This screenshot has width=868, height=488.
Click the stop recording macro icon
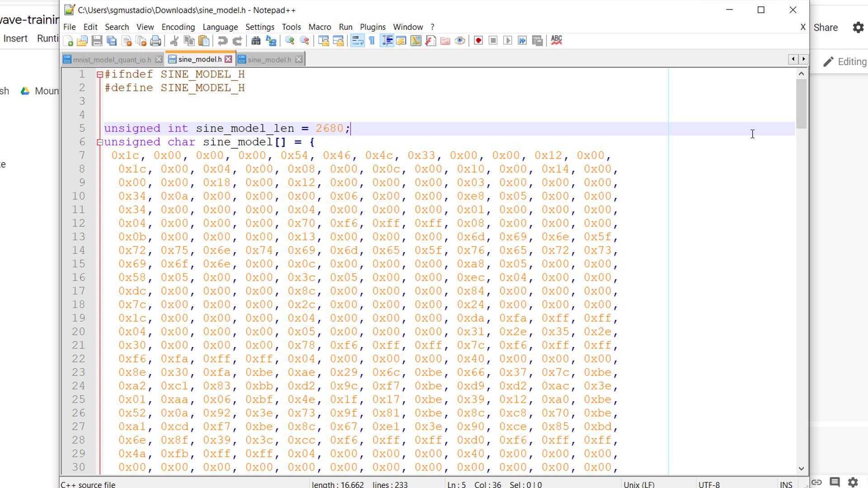[x=493, y=41]
